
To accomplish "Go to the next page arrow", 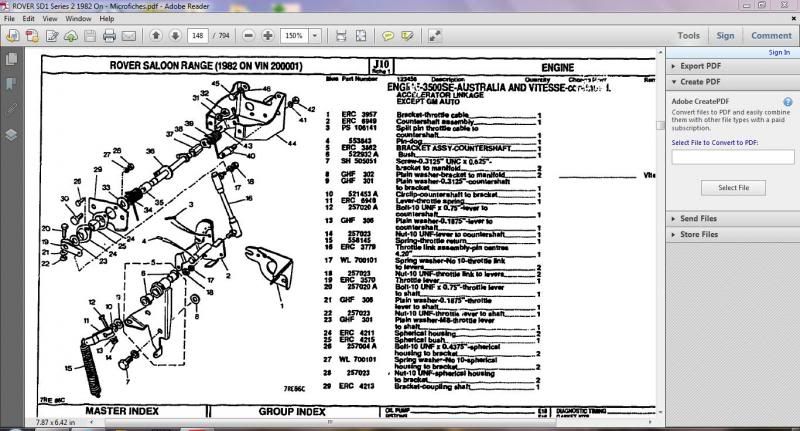I will point(175,36).
